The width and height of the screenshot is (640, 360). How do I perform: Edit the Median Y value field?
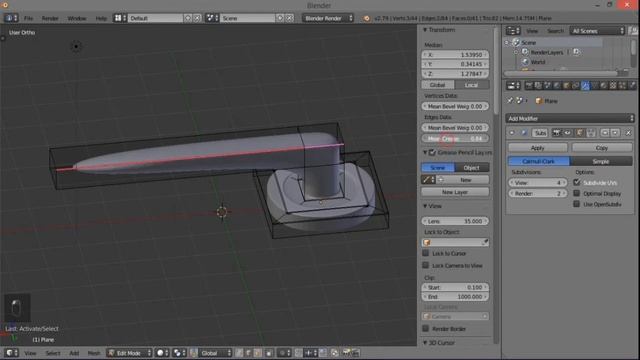[x=455, y=64]
